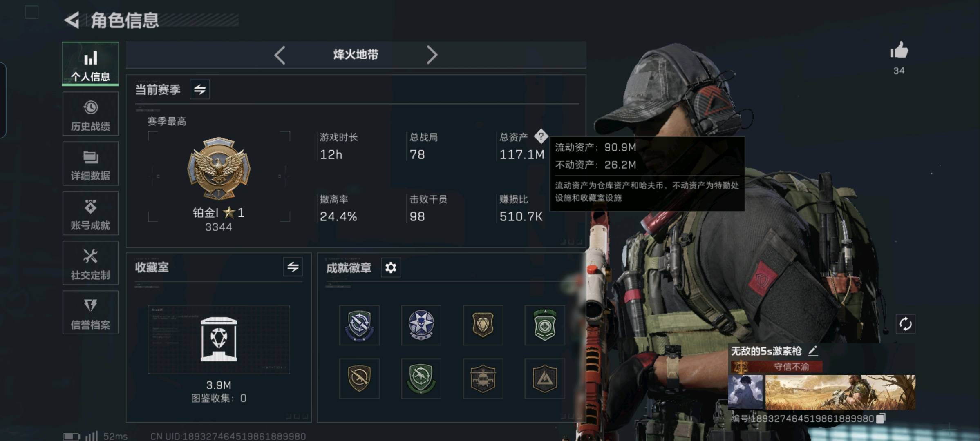This screenshot has width=980, height=441.
Task: Open the 账号成就 tab
Action: (90, 213)
